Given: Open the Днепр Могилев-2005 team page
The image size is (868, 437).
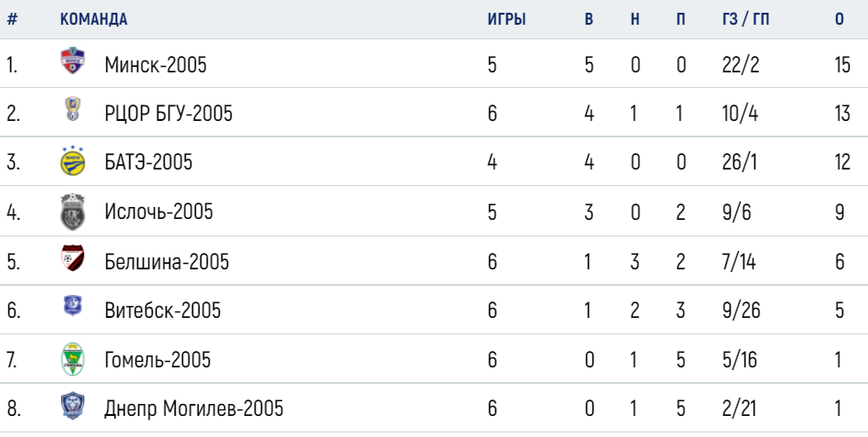Looking at the screenshot, I should point(194,409).
